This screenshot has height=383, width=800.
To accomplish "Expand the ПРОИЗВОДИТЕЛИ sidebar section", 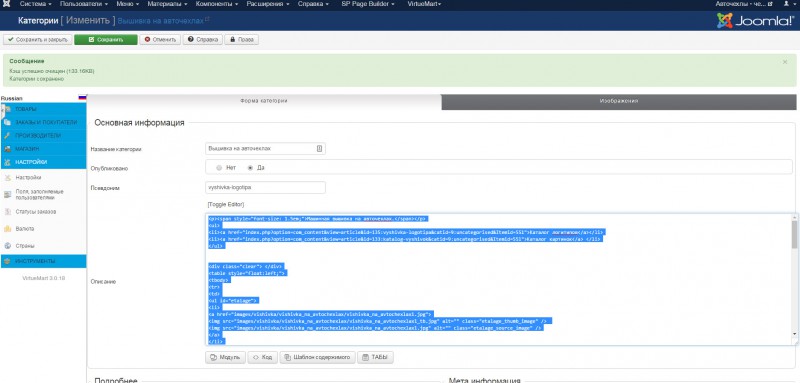I will [43, 136].
